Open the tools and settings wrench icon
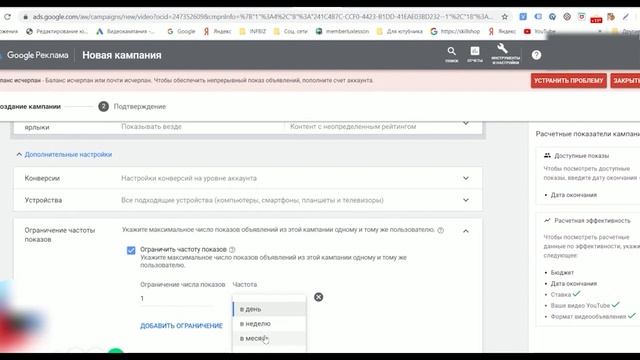Image resolution: width=640 pixels, height=360 pixels. point(505,54)
